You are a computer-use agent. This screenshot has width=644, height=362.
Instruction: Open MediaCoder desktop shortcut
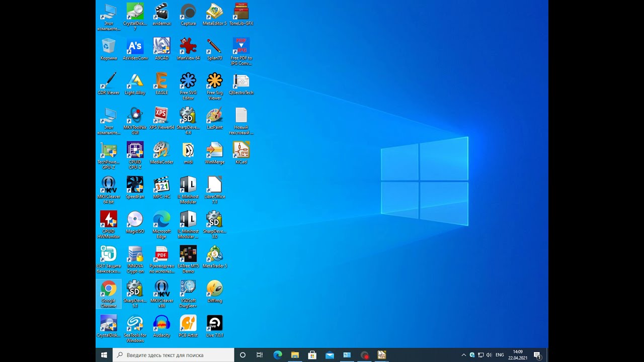point(162,153)
